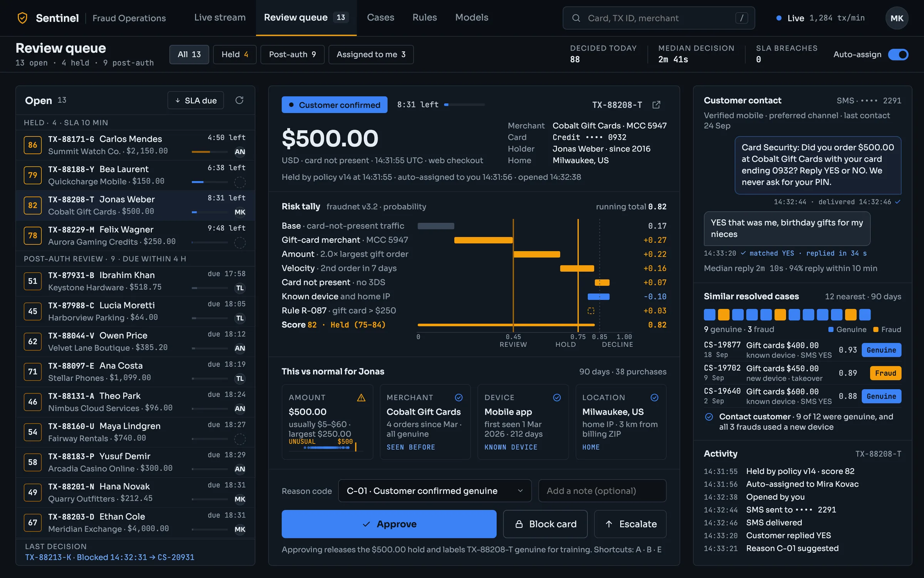Click the MK badge on Ethan Cole row
This screenshot has width=924, height=578.
click(240, 529)
